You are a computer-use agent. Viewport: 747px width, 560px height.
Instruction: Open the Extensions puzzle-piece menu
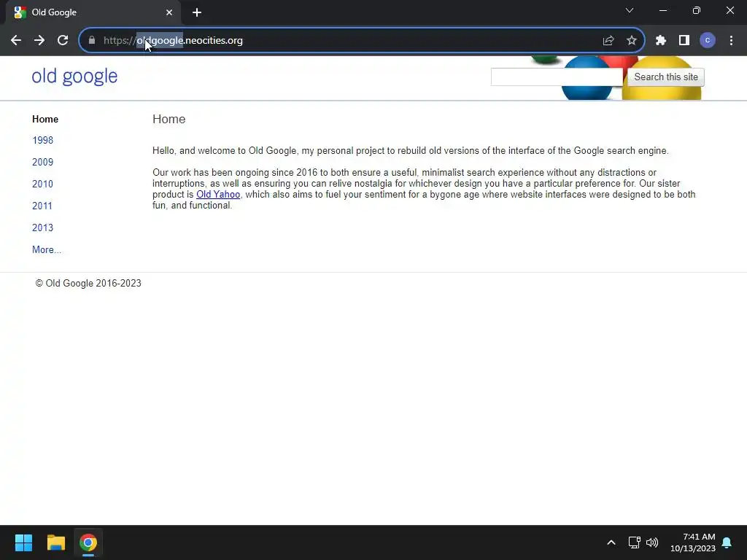pyautogui.click(x=661, y=41)
